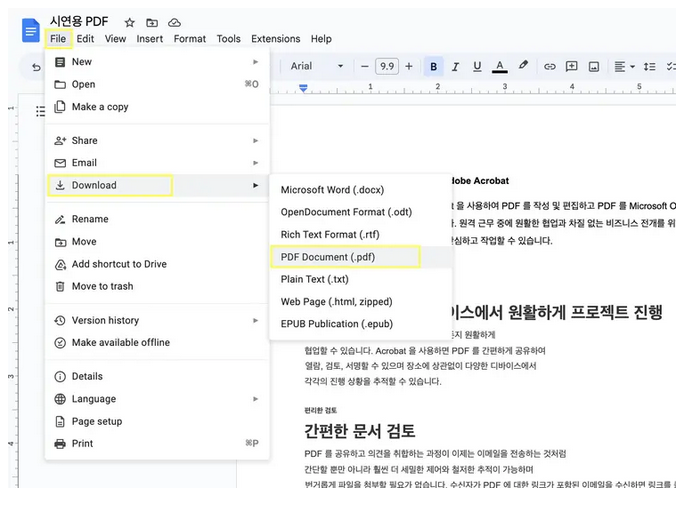Star the document with the star icon
This screenshot has width=685, height=505.
point(130,22)
